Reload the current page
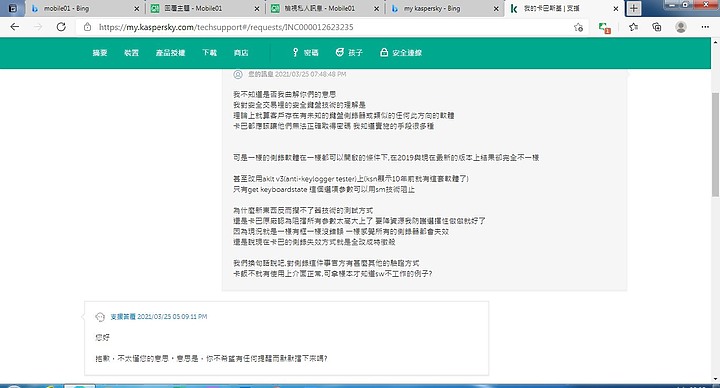The height and width of the screenshot is (388, 720). click(61, 27)
